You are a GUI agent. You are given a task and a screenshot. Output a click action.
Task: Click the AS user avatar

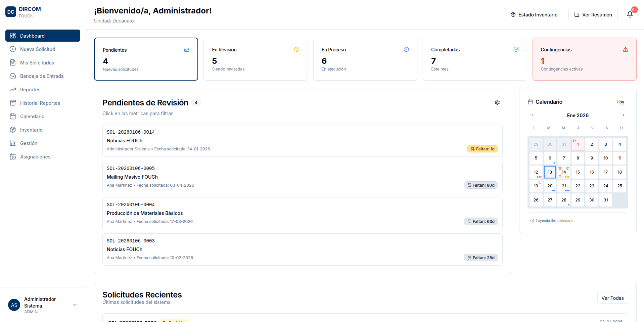coord(14,305)
